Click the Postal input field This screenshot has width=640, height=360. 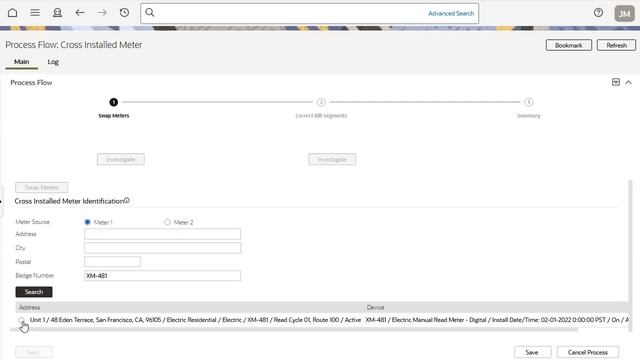coord(112,262)
